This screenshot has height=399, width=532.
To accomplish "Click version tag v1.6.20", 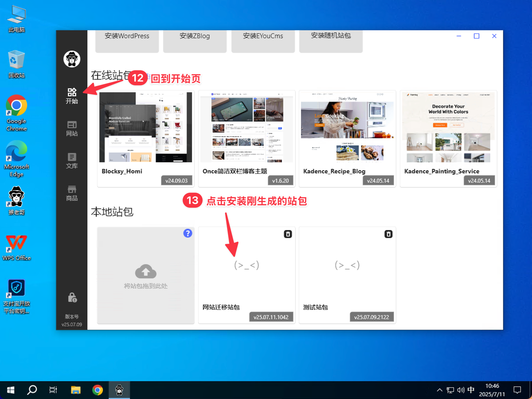I will pos(280,180).
